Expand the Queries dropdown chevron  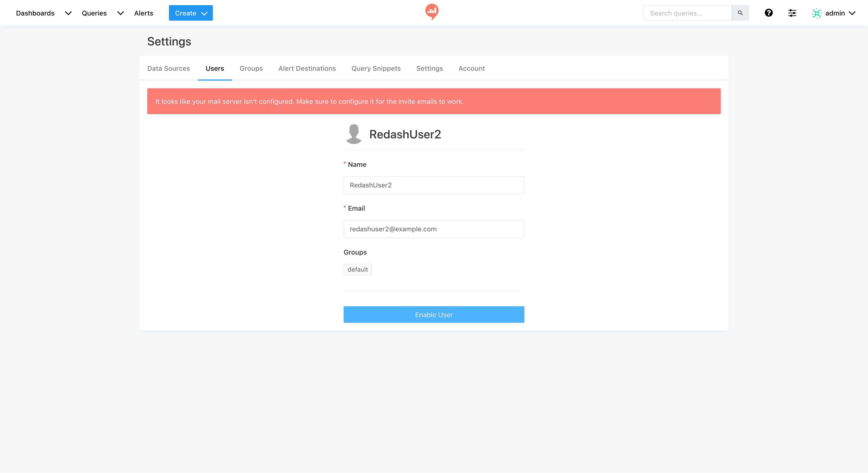120,13
